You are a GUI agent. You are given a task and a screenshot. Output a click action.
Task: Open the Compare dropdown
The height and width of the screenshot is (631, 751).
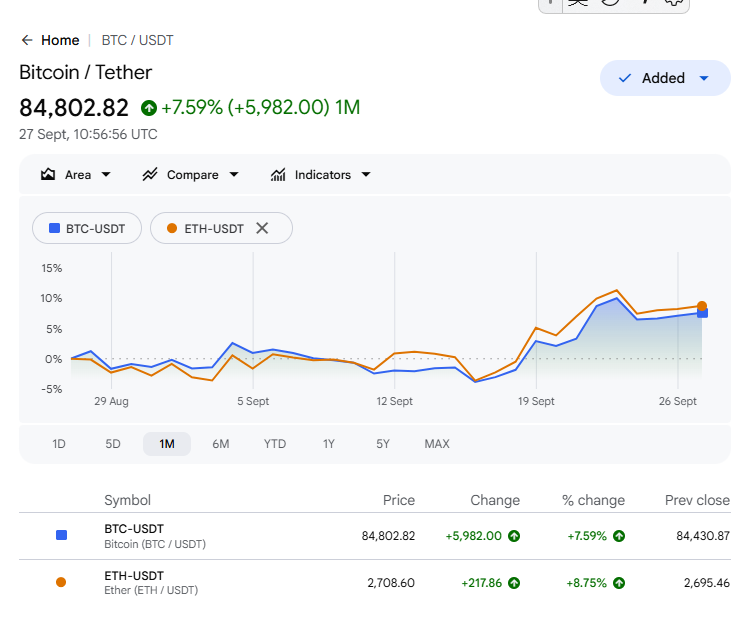tap(191, 175)
